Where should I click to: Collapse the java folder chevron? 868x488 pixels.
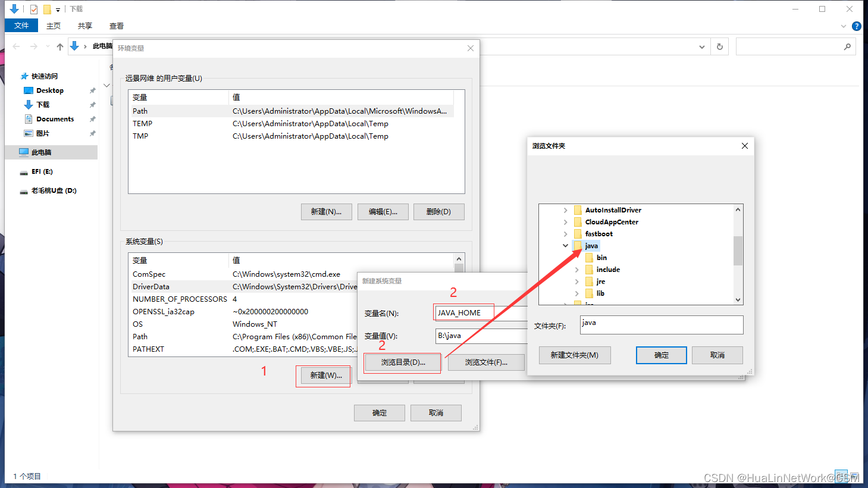point(565,246)
